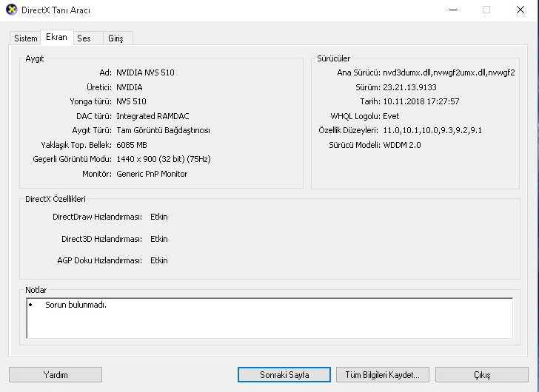
Task: Click Direct3D Hızlandırması Etkin value
Action: (x=158, y=239)
